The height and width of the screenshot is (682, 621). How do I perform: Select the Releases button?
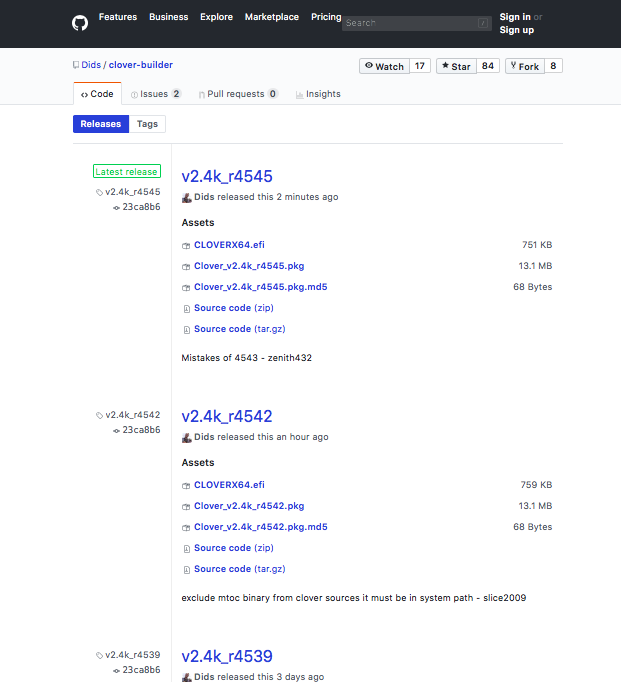pos(101,124)
